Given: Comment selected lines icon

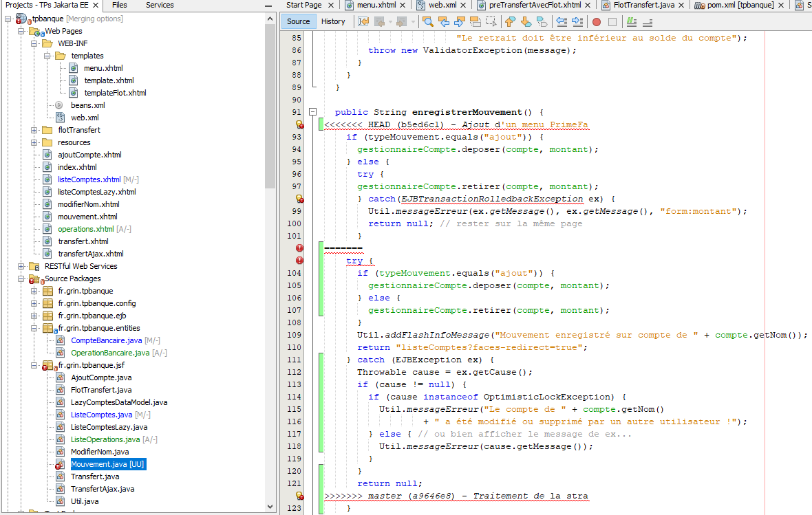Looking at the screenshot, I should pyautogui.click(x=632, y=22).
